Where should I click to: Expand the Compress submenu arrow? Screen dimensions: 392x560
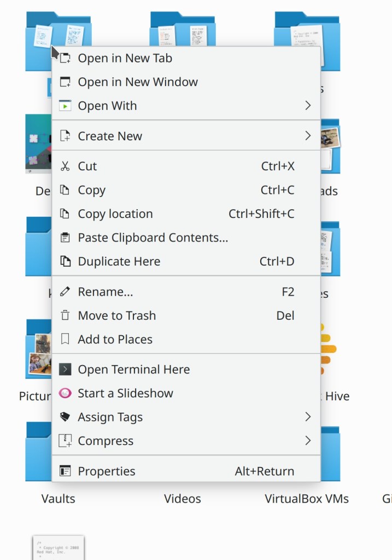pyautogui.click(x=308, y=441)
